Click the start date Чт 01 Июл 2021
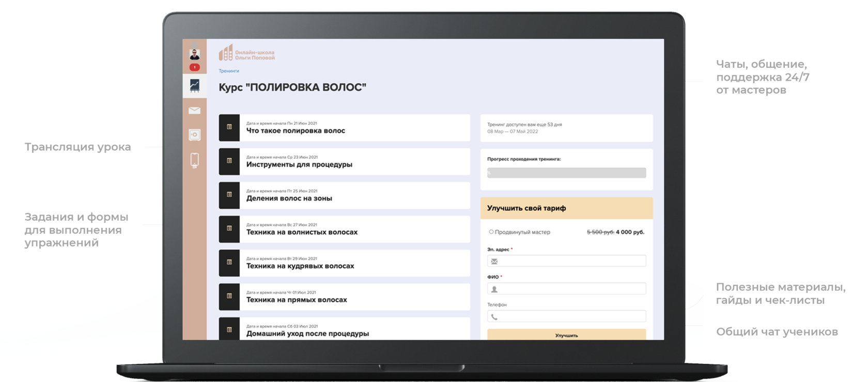868x382 pixels. (302, 293)
